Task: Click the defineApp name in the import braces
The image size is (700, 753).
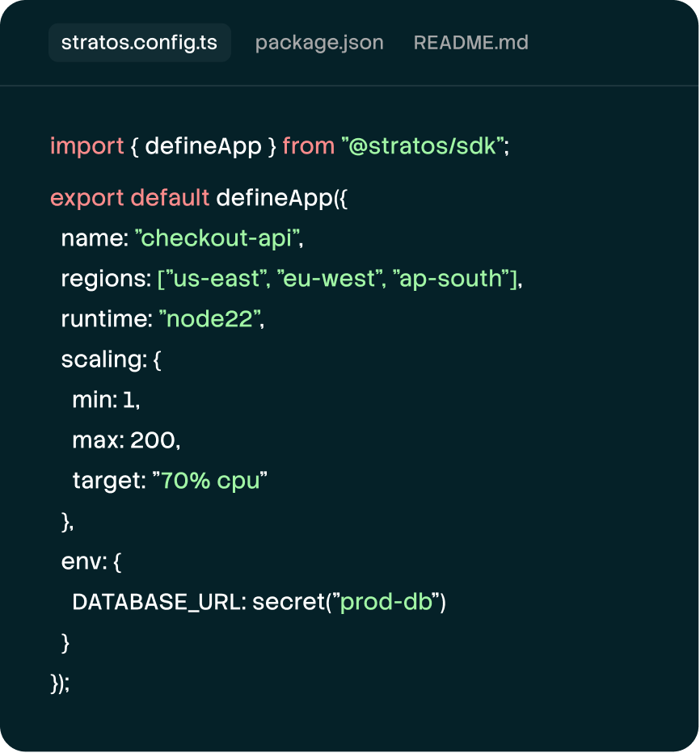Action: tap(203, 146)
